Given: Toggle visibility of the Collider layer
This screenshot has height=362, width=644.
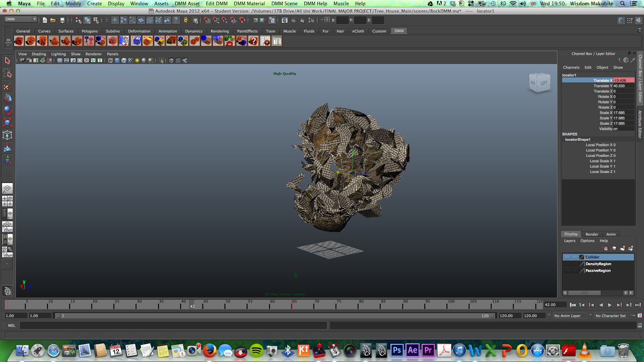Looking at the screenshot, I should 567,257.
